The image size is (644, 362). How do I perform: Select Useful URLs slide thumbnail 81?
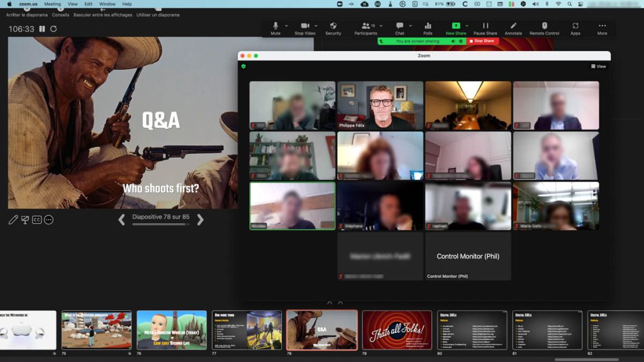click(548, 330)
